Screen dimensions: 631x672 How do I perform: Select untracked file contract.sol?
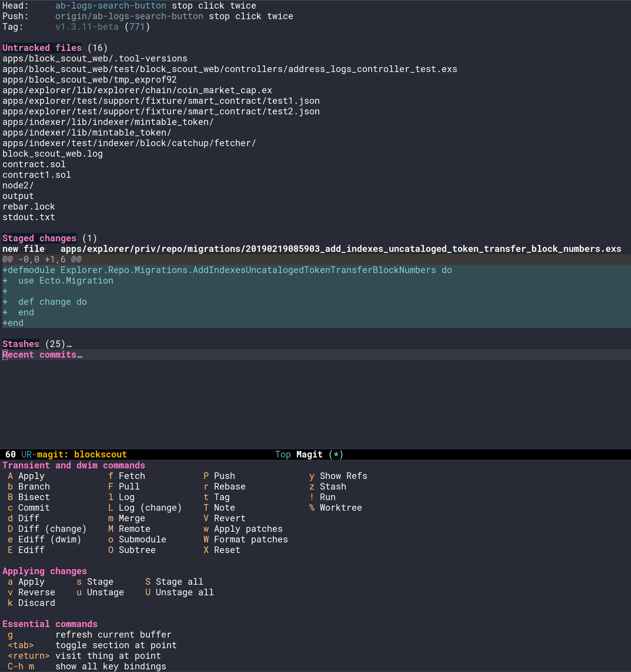pos(34,164)
